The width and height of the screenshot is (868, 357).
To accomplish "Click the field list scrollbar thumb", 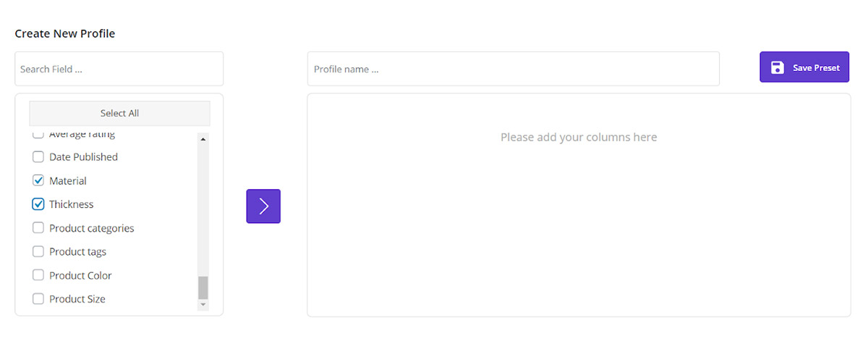I will click(203, 287).
